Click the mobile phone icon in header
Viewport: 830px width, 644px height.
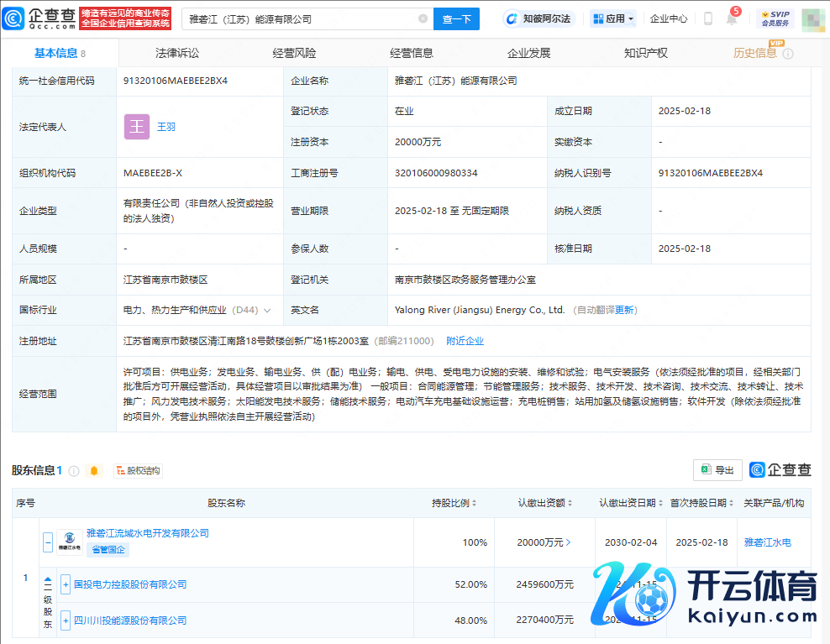click(708, 18)
